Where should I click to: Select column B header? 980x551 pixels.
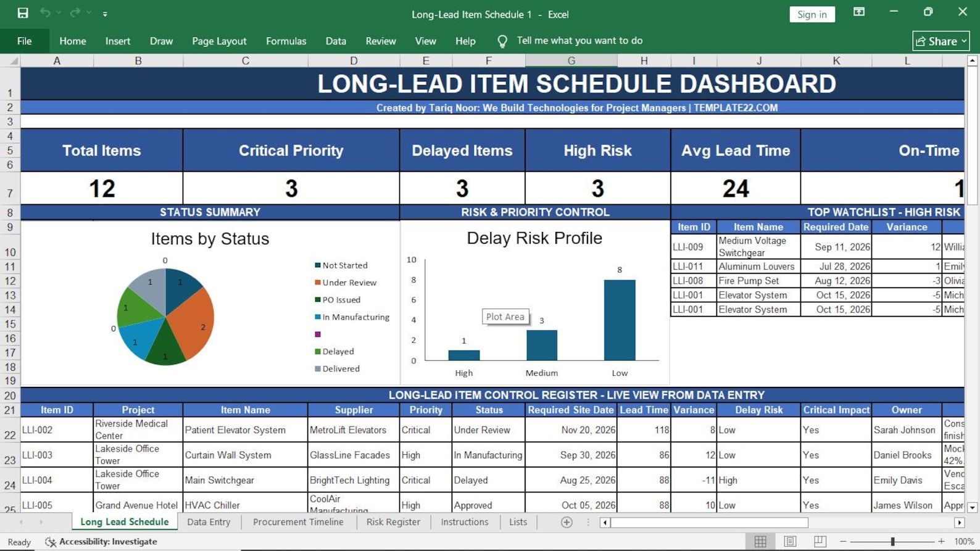[138, 60]
